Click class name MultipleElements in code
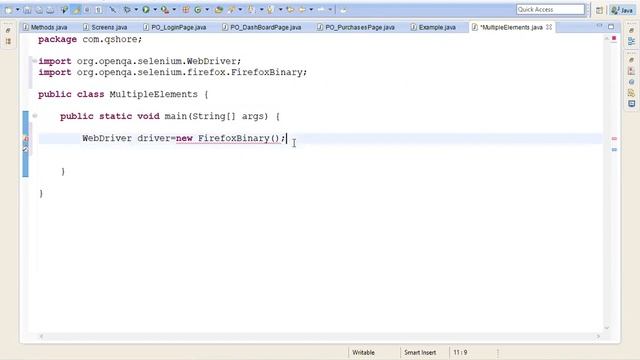This screenshot has width=640, height=360. tap(153, 94)
